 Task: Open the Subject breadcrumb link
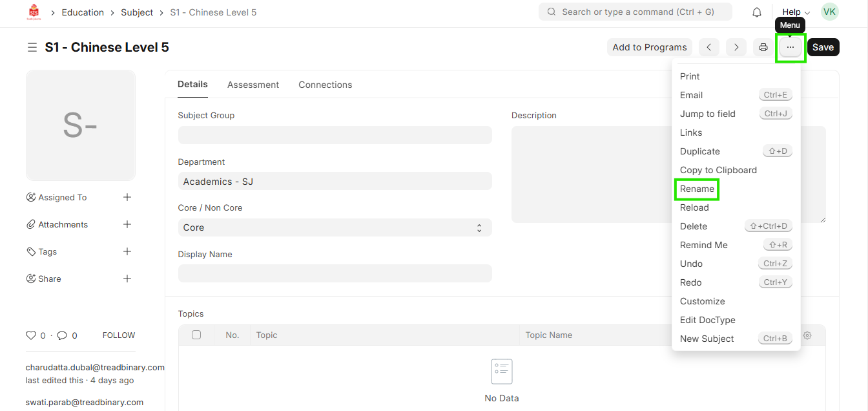point(137,12)
